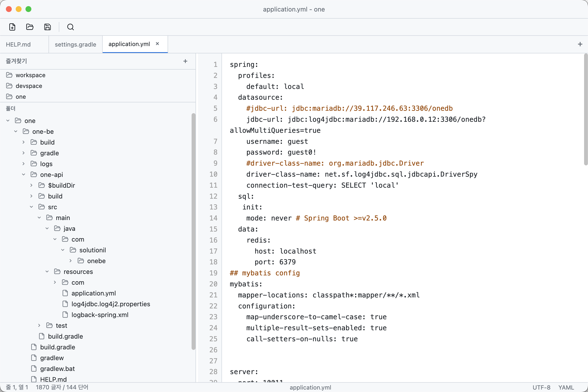
Task: Open the devspace favorite folder
Action: (x=29, y=86)
